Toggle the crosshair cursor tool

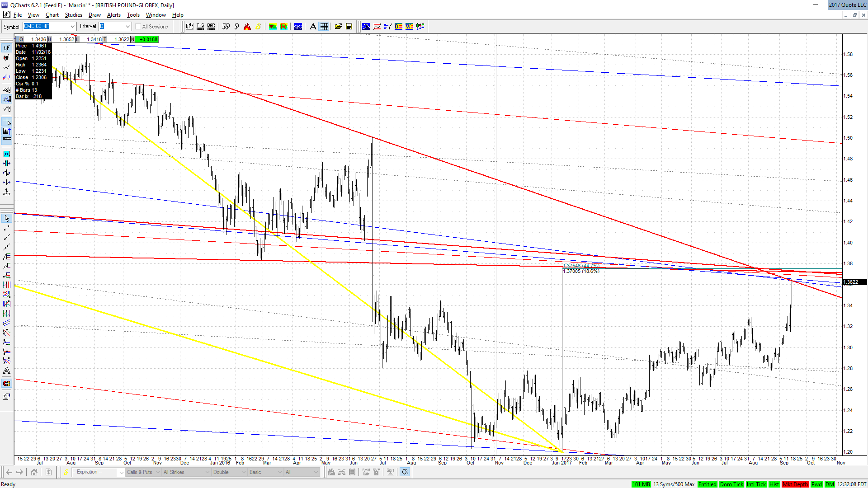point(6,122)
